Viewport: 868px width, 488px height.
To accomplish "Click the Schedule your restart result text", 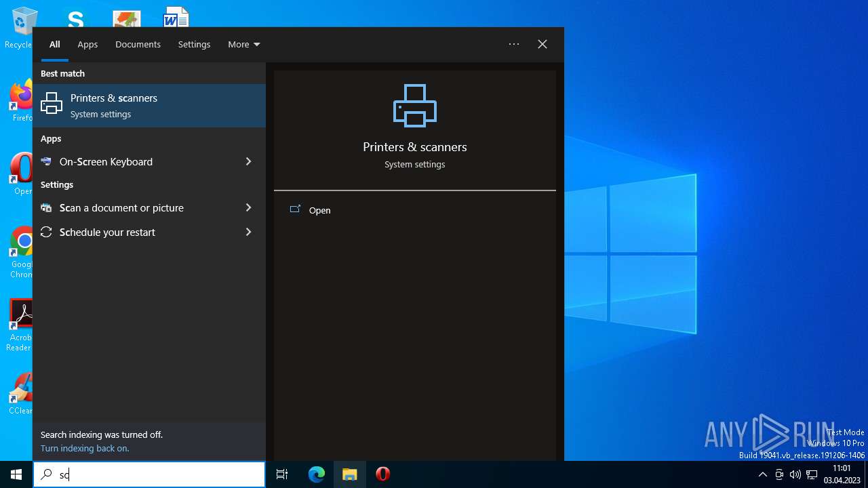I will tap(107, 232).
